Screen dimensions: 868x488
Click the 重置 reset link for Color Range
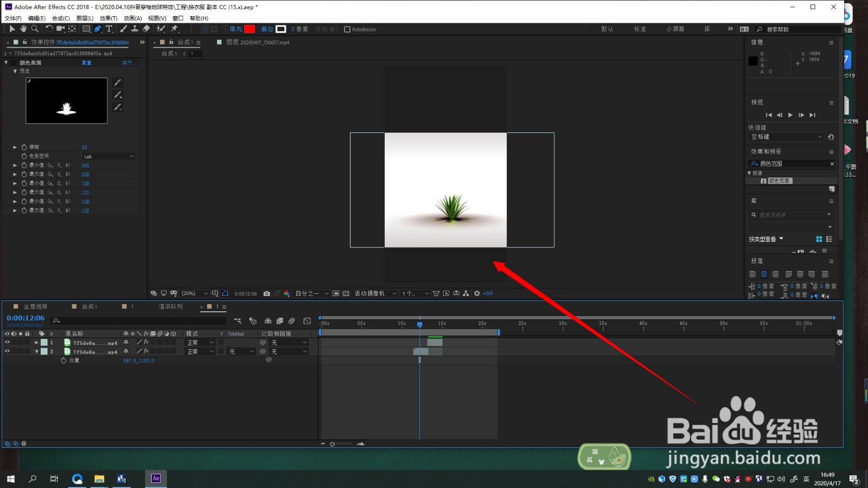click(86, 63)
